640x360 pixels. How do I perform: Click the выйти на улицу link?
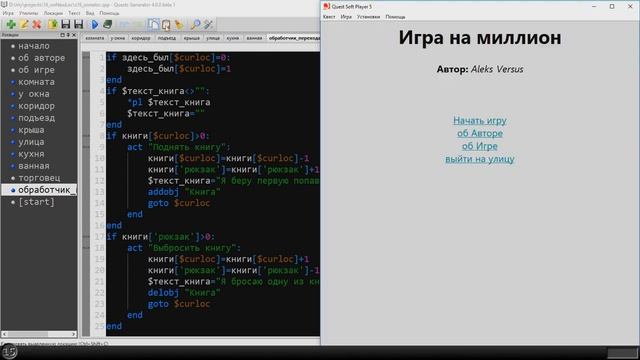tap(480, 159)
